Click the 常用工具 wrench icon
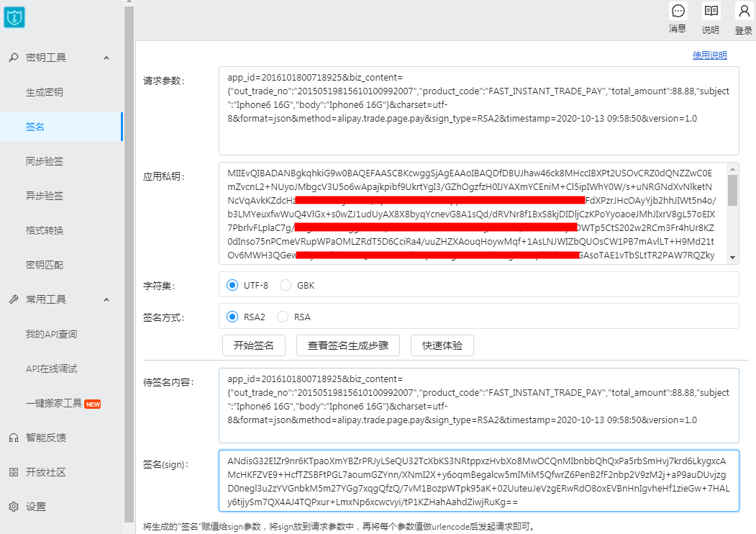 (x=14, y=299)
